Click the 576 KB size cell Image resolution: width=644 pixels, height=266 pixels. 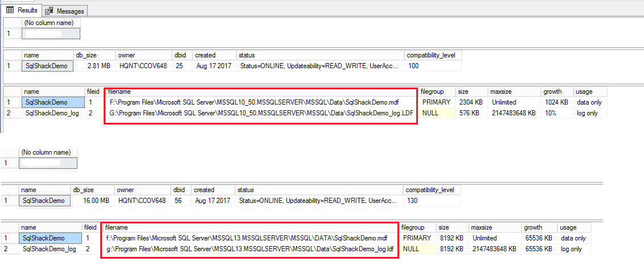tap(471, 113)
